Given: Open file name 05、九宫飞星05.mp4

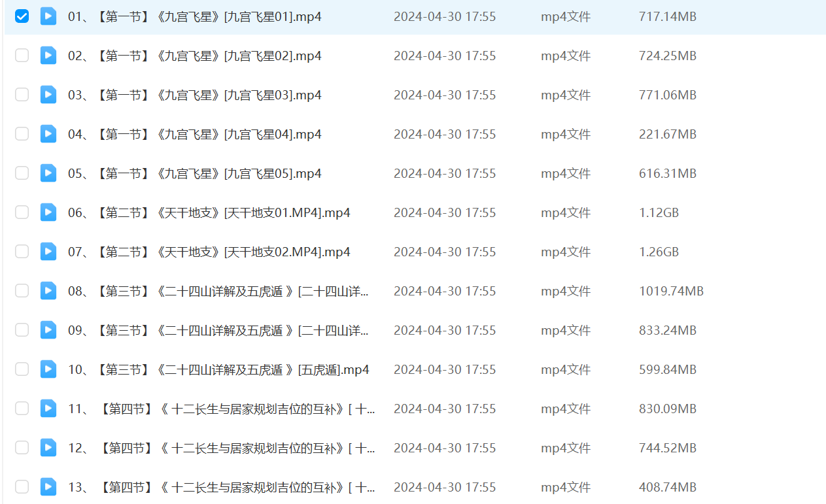Looking at the screenshot, I should coord(195,173).
